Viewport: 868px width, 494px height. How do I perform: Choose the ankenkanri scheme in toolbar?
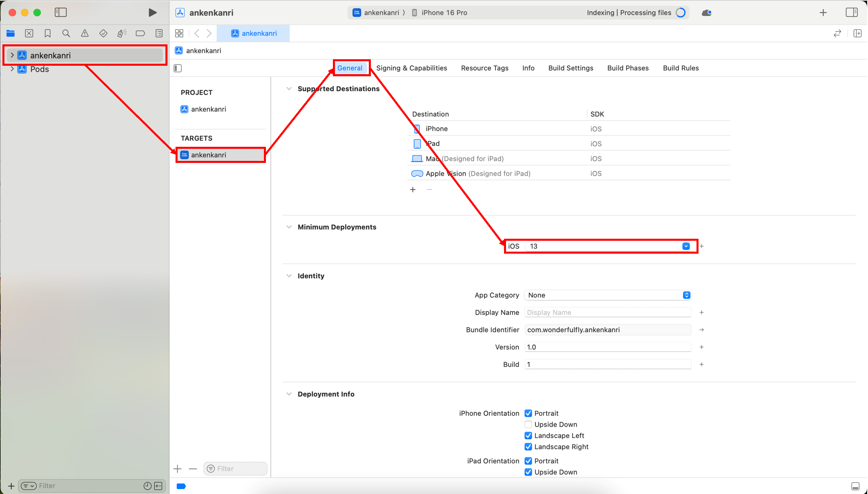(x=376, y=13)
